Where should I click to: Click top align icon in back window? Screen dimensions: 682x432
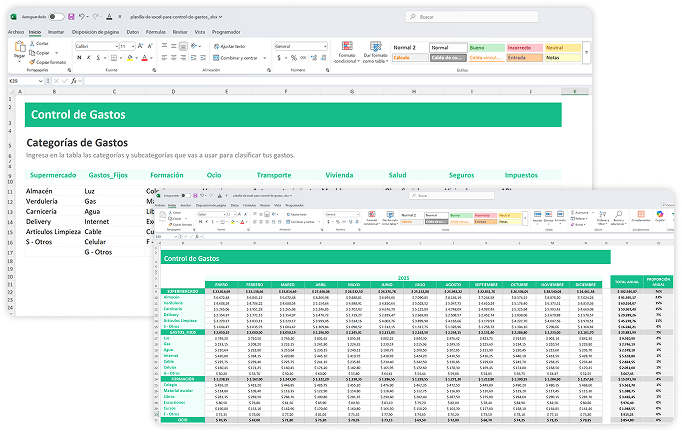(x=164, y=46)
